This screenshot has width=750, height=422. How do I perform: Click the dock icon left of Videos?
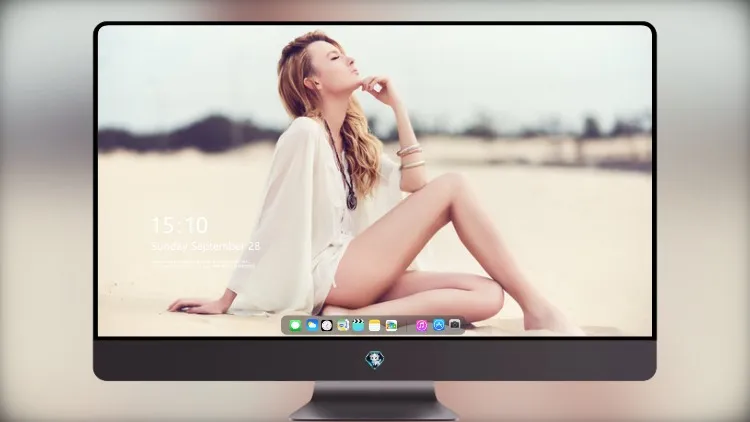343,325
